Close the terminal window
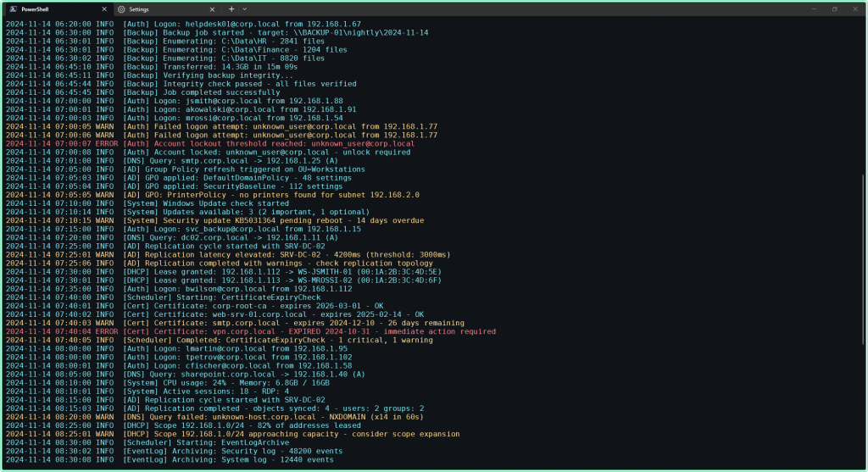The height and width of the screenshot is (472, 868). [854, 8]
